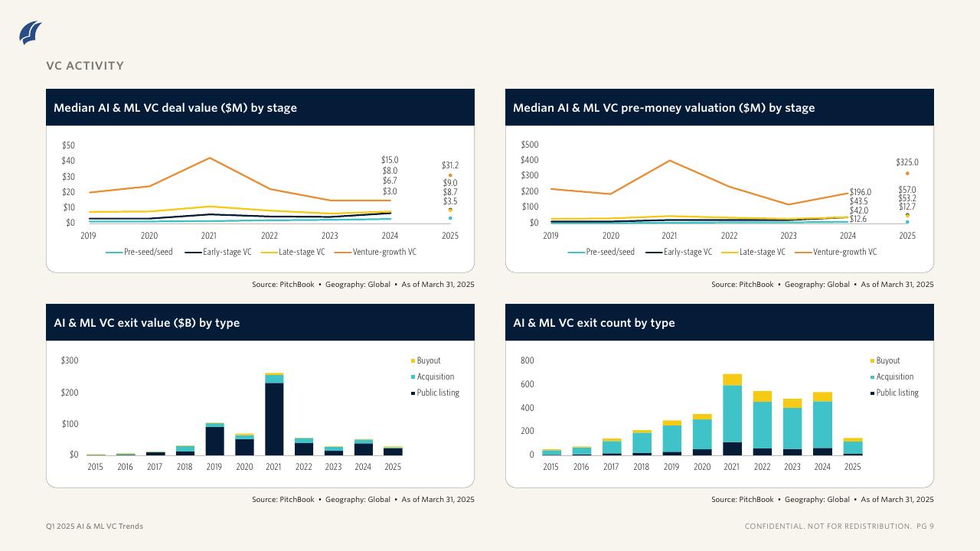Toggle Acquisition series in exit count legend

click(x=873, y=377)
